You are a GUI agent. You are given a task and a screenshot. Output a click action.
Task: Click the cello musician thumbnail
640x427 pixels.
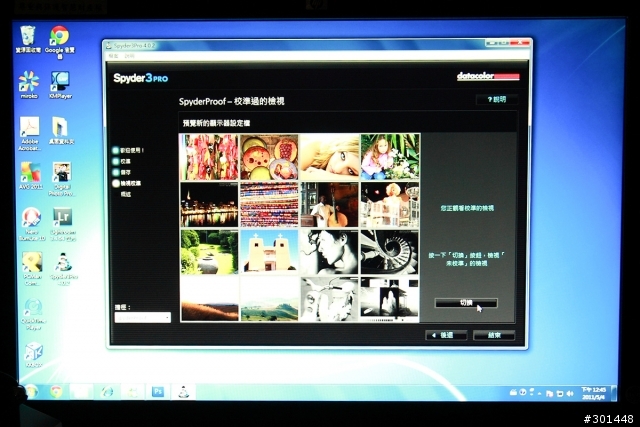(329, 205)
